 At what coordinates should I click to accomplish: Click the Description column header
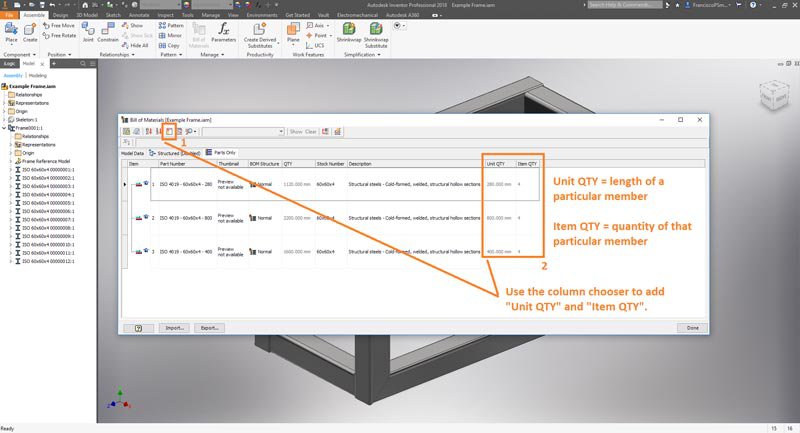pyautogui.click(x=416, y=164)
